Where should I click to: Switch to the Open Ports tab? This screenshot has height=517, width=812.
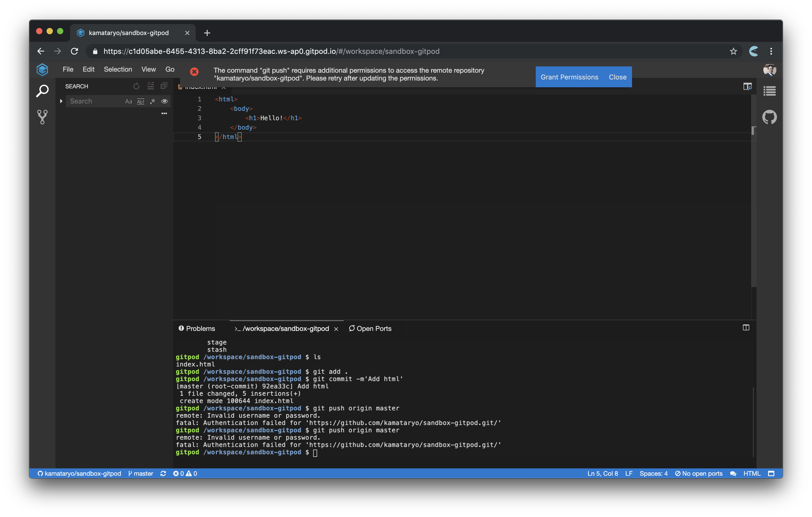[x=370, y=328]
